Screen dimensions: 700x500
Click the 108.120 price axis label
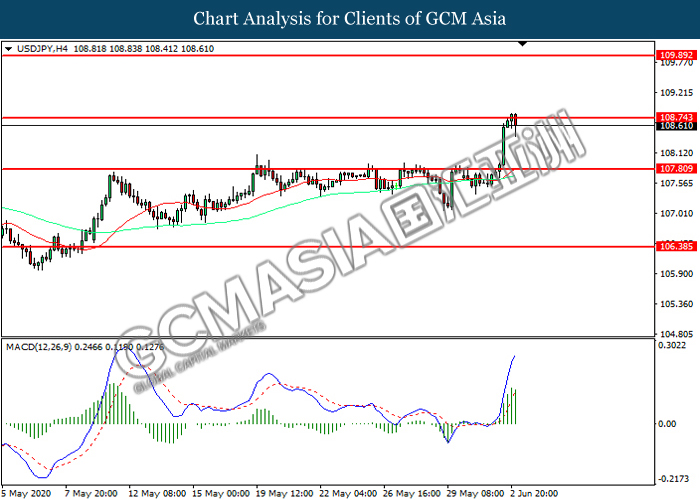677,153
